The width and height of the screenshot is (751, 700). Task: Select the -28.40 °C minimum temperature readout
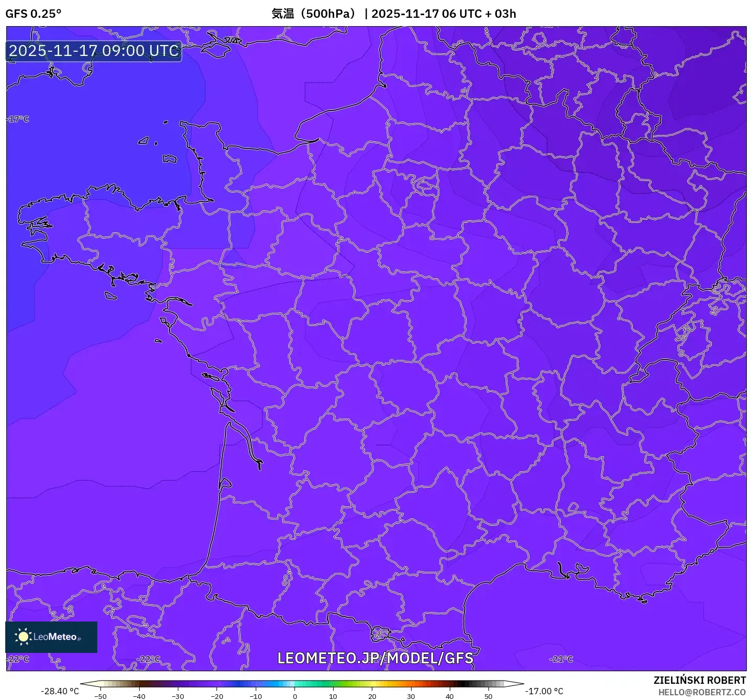coord(60,691)
